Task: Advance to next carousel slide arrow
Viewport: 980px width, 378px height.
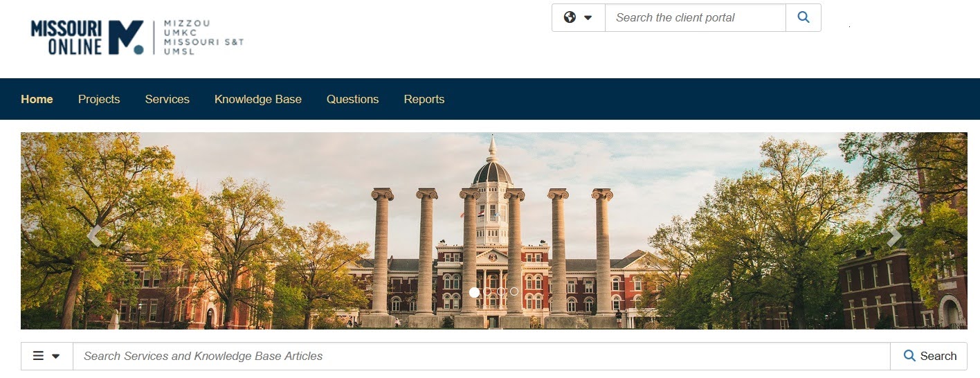Action: pyautogui.click(x=894, y=236)
